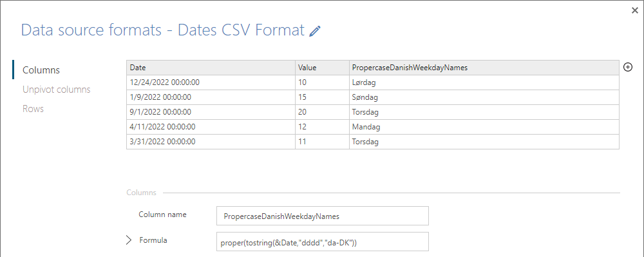This screenshot has height=257, width=644.
Task: Select Torsdag cell in 9/1/2022 row
Action: tap(484, 112)
